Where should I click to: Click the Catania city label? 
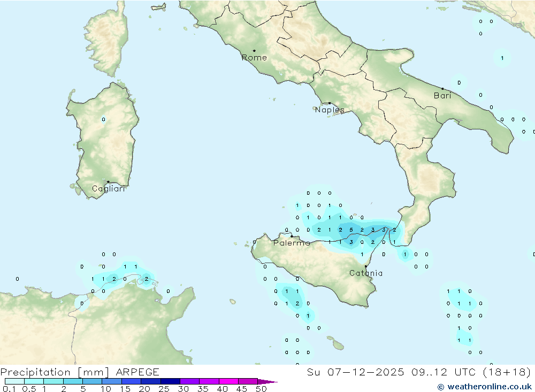366,273
